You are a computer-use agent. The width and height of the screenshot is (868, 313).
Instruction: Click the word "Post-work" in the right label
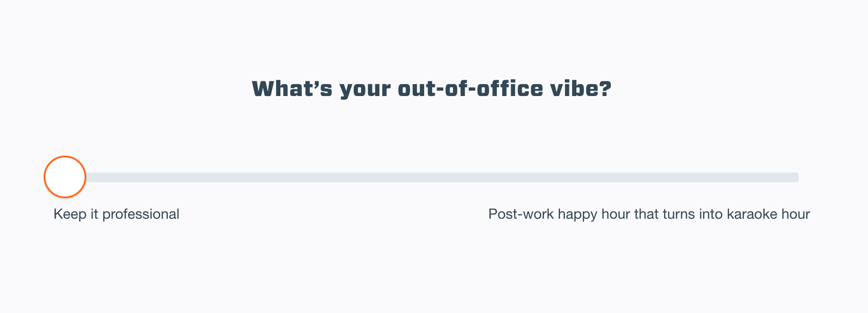(521, 214)
